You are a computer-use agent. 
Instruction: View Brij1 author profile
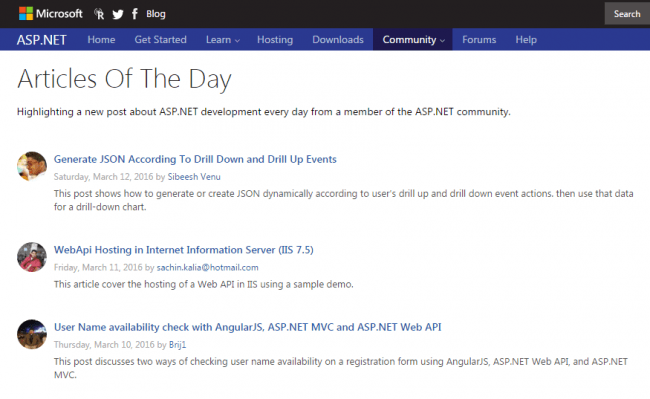[177, 345]
